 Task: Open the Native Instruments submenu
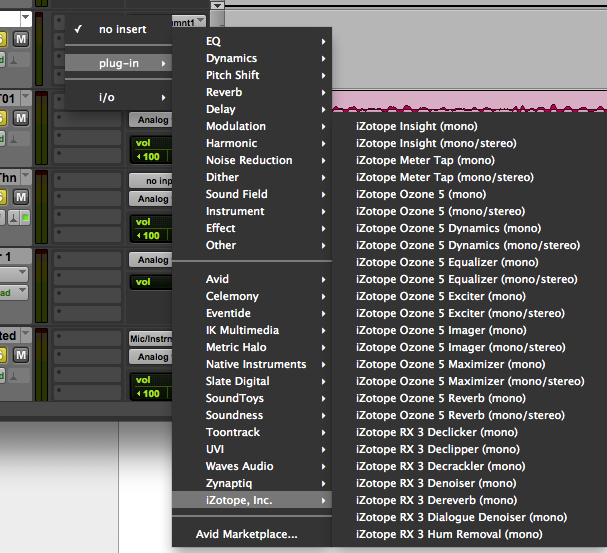coord(252,364)
